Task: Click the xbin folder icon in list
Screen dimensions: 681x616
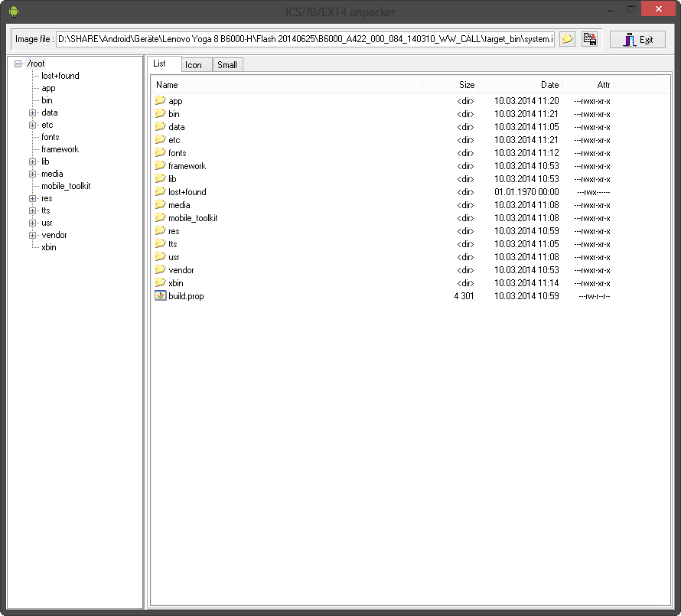Action: pos(160,283)
